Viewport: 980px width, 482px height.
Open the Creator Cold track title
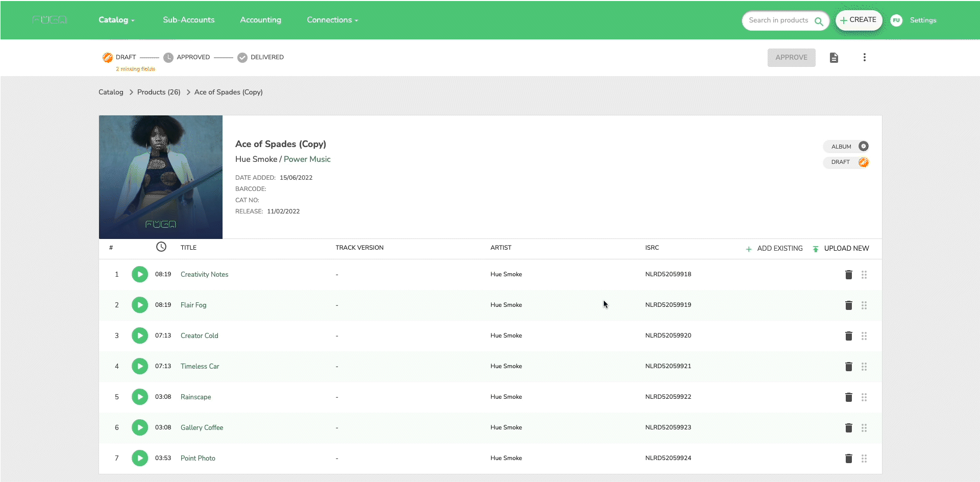click(200, 335)
